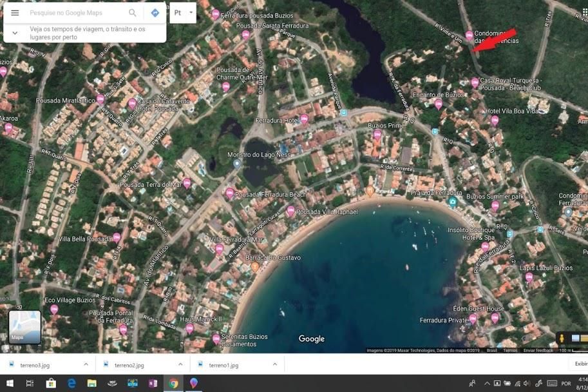Click the Pousada Terra do Mar pin
Image resolution: width=588 pixels, height=392 pixels.
tap(187, 184)
